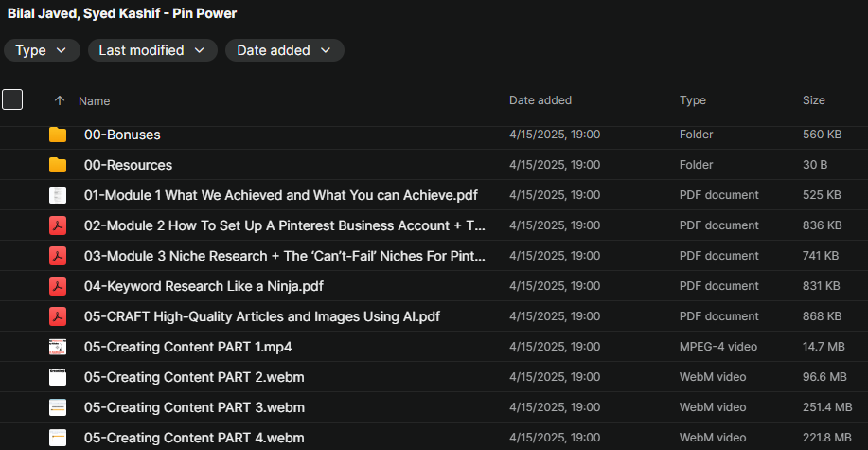Click PDF icon for 04-Keyword Research file
868x450 pixels.
click(58, 286)
